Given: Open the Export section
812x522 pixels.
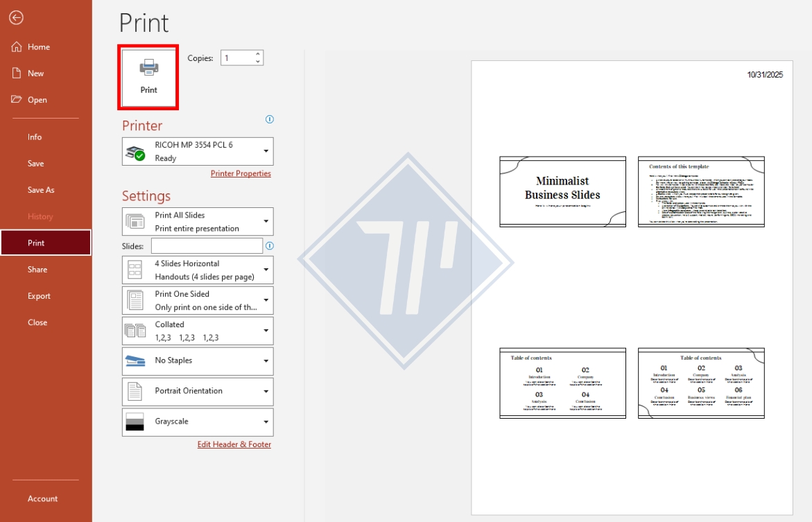Looking at the screenshot, I should point(39,296).
